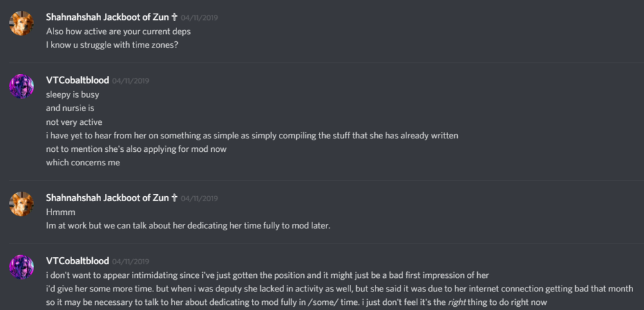Click the timestamp on the header above "Hmmm"
The height and width of the screenshot is (310, 644).
coord(199,198)
